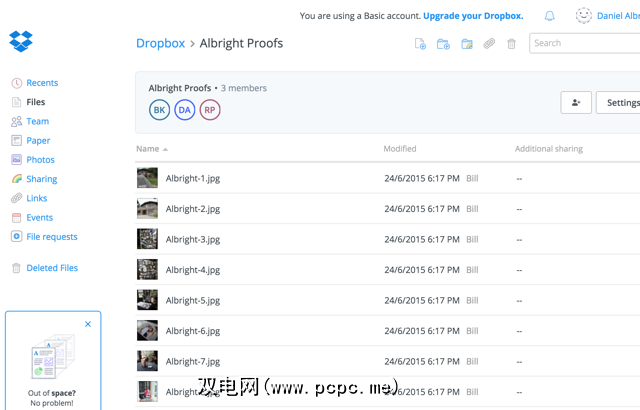This screenshot has width=640, height=410.
Task: Select the Albright-3.jpg file name
Action: click(x=193, y=240)
